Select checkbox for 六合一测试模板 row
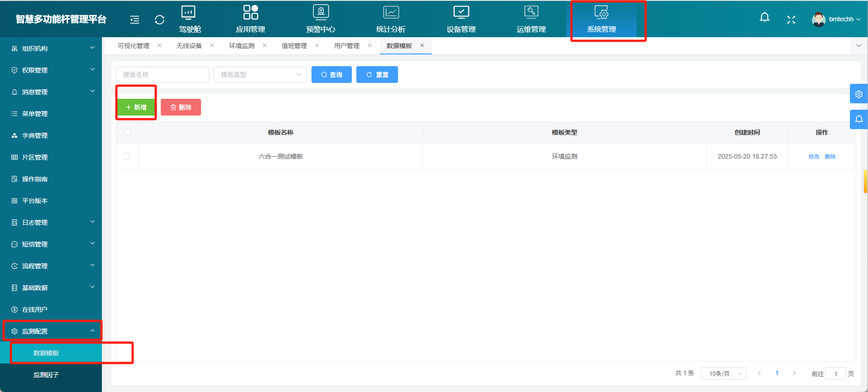 pyautogui.click(x=127, y=156)
